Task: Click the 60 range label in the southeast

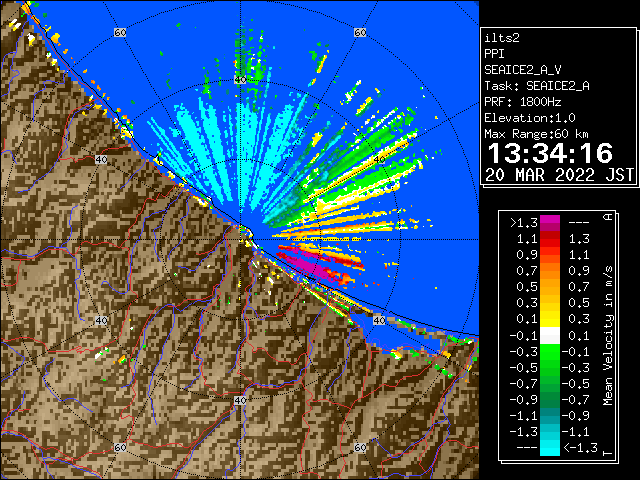Action: (x=360, y=448)
